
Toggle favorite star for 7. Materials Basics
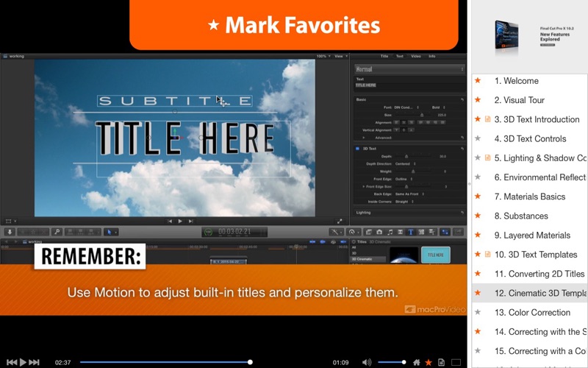point(478,197)
